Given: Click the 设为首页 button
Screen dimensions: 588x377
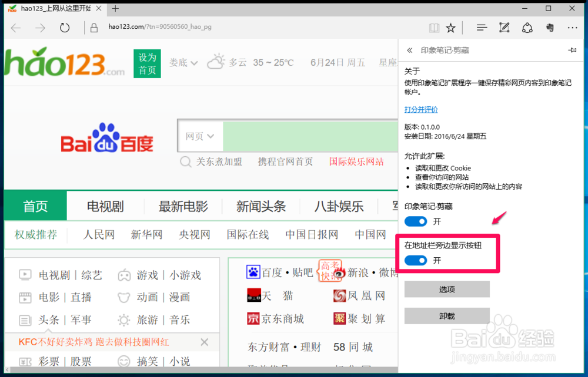Looking at the screenshot, I should 147,63.
